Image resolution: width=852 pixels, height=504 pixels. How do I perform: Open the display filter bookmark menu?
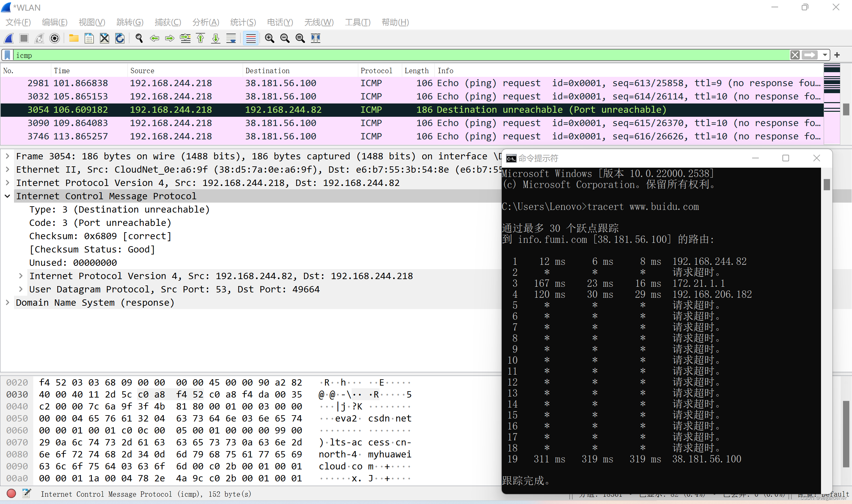7,55
